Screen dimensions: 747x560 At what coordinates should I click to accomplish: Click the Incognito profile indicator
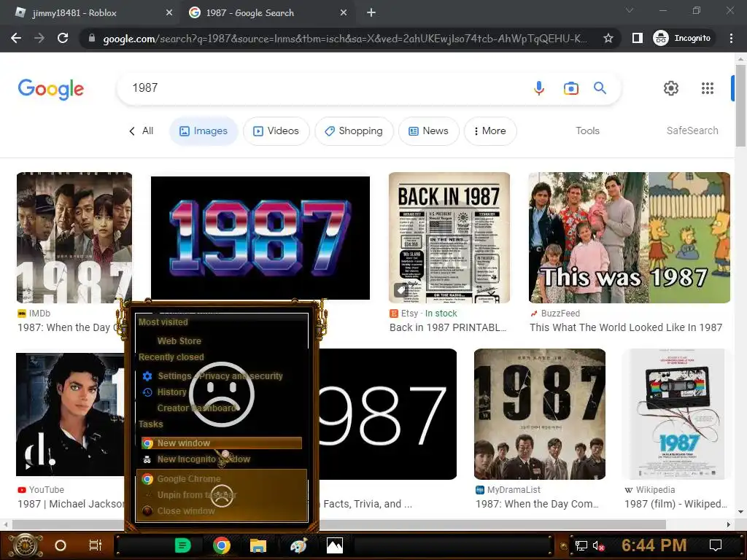683,38
